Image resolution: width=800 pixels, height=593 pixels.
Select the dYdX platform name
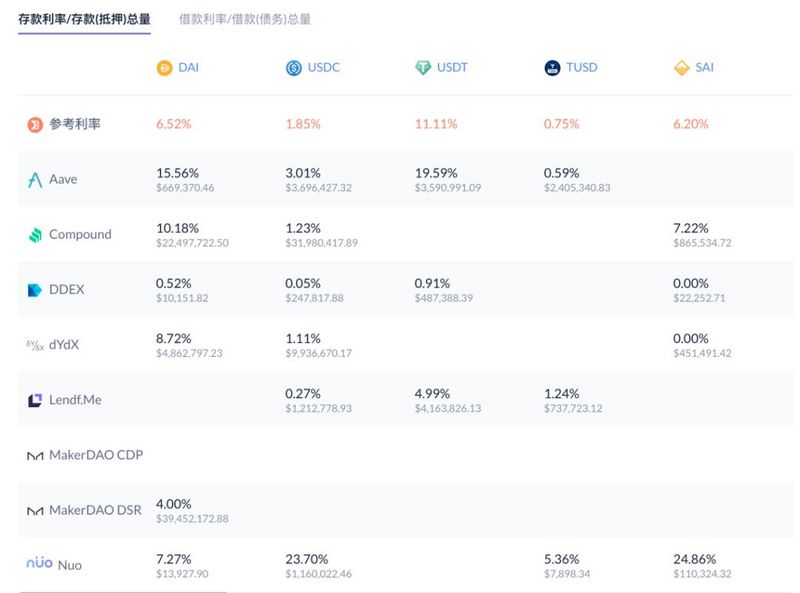pyautogui.click(x=64, y=344)
